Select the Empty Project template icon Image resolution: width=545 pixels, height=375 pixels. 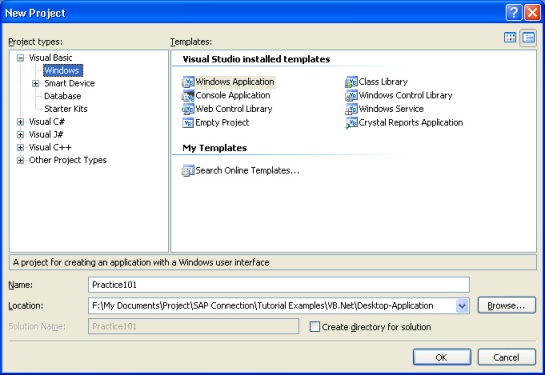(188, 123)
